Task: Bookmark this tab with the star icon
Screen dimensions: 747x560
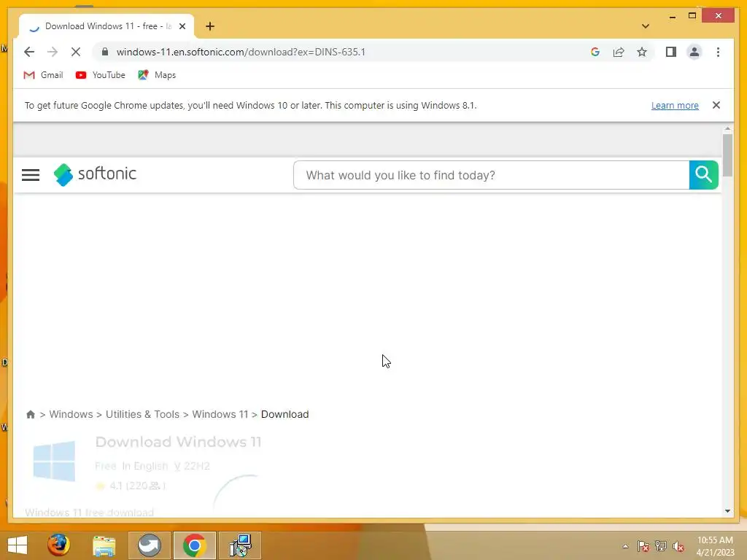Action: [642, 52]
